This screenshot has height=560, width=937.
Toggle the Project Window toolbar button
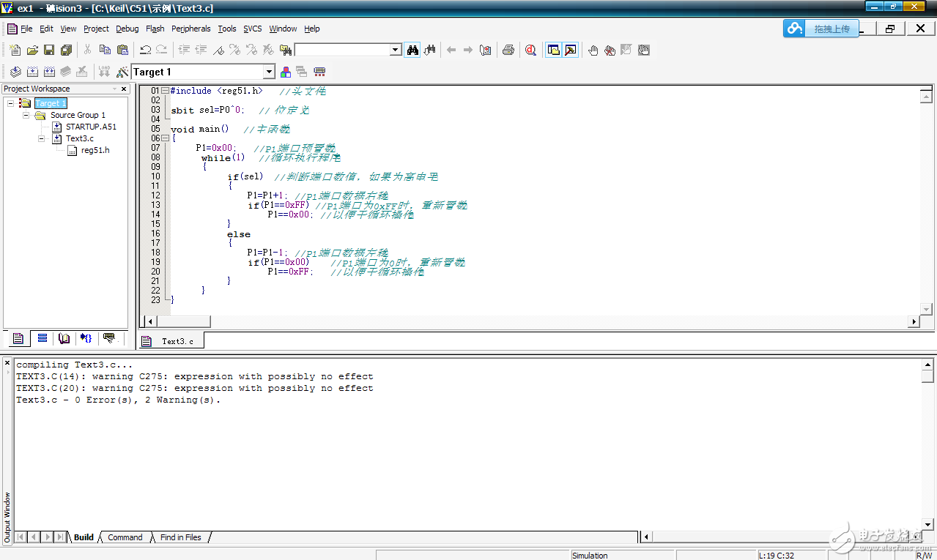click(x=554, y=50)
